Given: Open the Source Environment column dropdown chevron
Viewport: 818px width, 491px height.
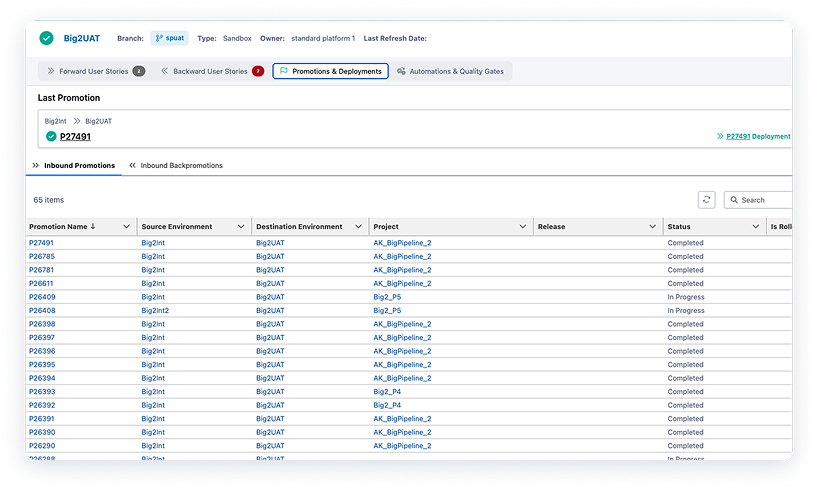Looking at the screenshot, I should coord(241,226).
